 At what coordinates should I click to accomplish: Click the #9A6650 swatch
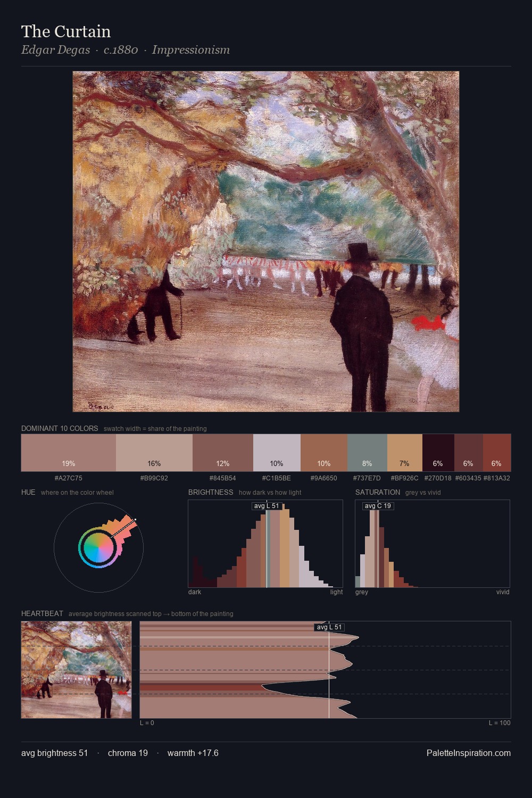coord(324,453)
